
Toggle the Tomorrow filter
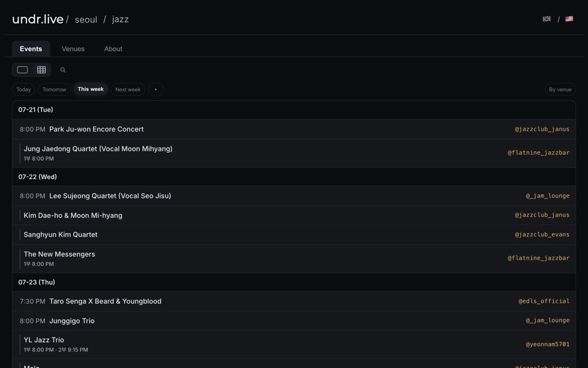54,89
